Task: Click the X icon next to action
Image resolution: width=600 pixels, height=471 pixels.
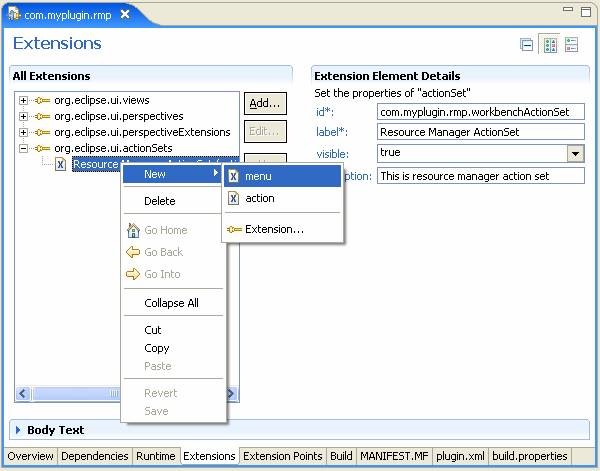Action: [x=233, y=198]
